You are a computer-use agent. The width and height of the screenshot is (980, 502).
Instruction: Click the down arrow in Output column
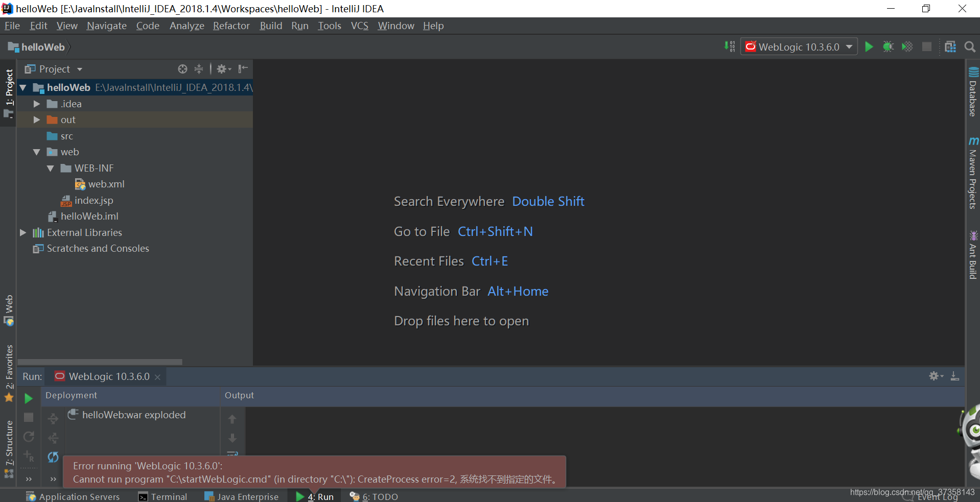pos(232,438)
